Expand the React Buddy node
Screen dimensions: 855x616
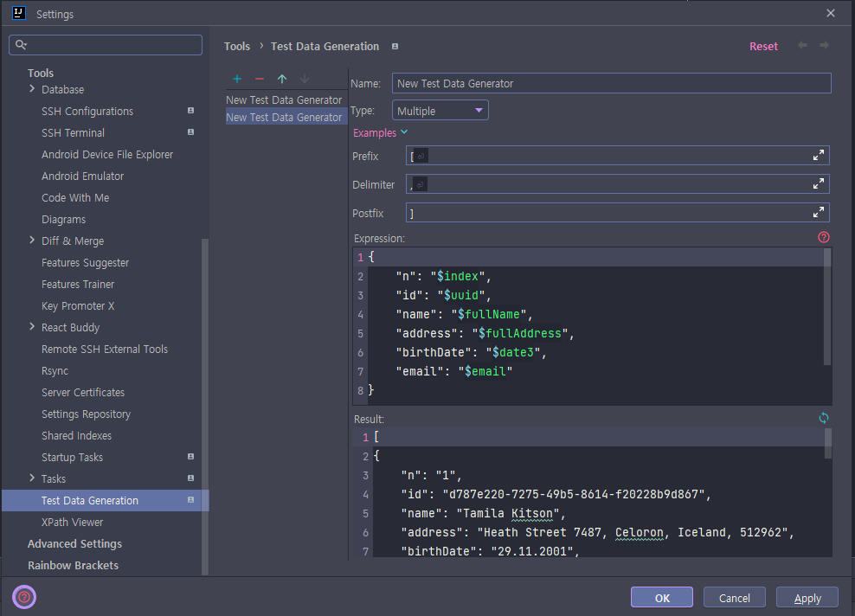32,327
